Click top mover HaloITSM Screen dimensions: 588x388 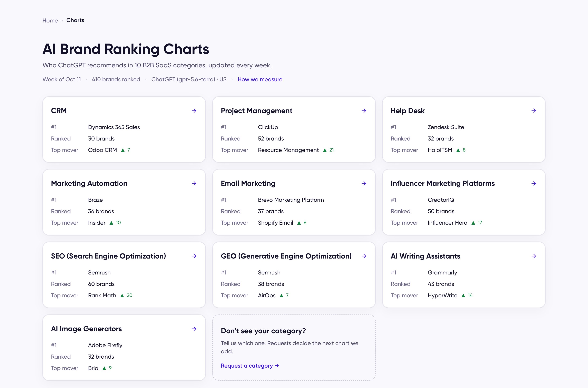coord(440,150)
